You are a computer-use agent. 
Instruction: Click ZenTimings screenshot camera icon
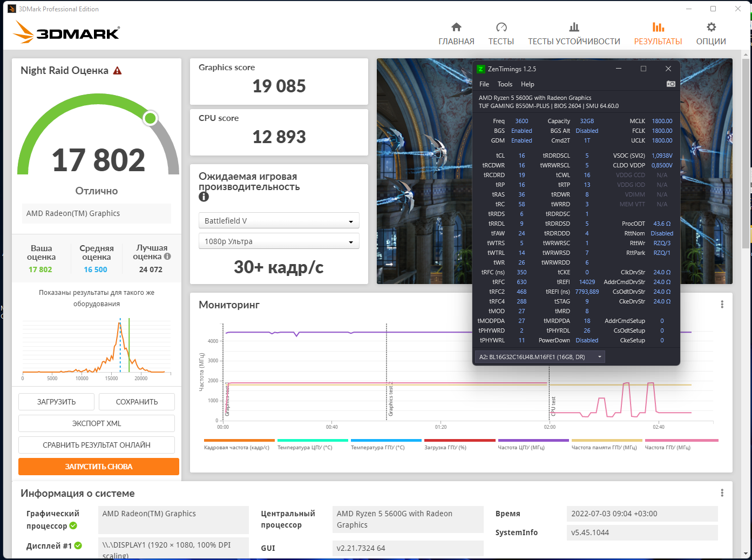pos(670,84)
